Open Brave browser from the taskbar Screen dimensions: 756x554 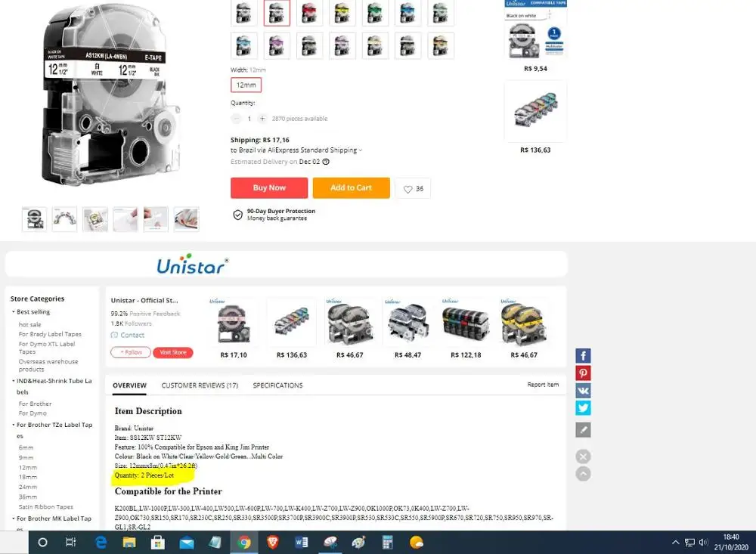pyautogui.click(x=273, y=543)
